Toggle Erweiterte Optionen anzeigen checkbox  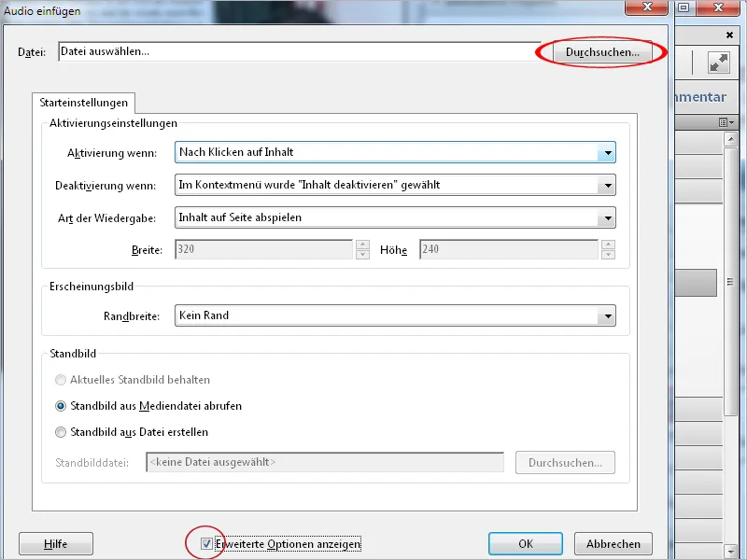[x=206, y=543]
